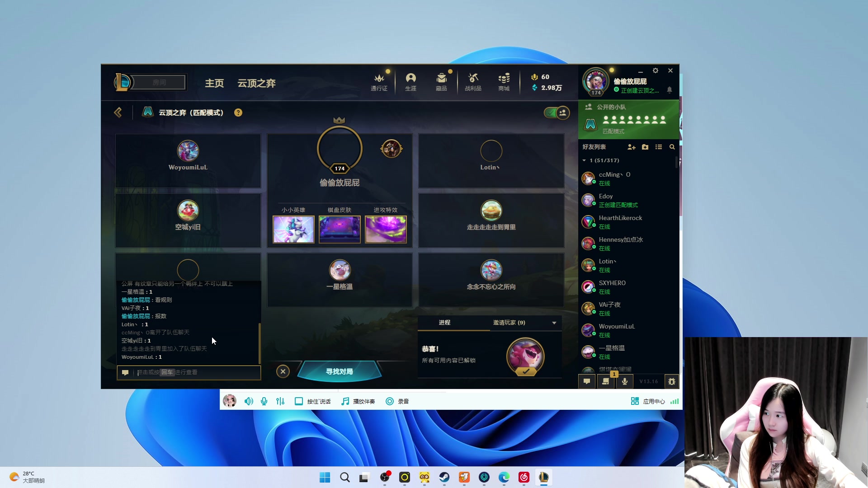868x488 pixels.
Task: Open Steam from the taskbar
Action: [444, 477]
